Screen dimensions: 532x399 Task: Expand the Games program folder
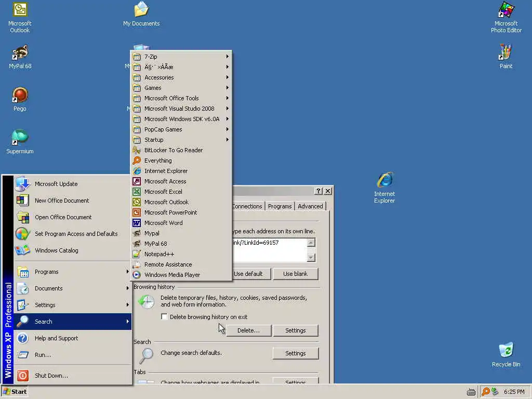coord(181,88)
